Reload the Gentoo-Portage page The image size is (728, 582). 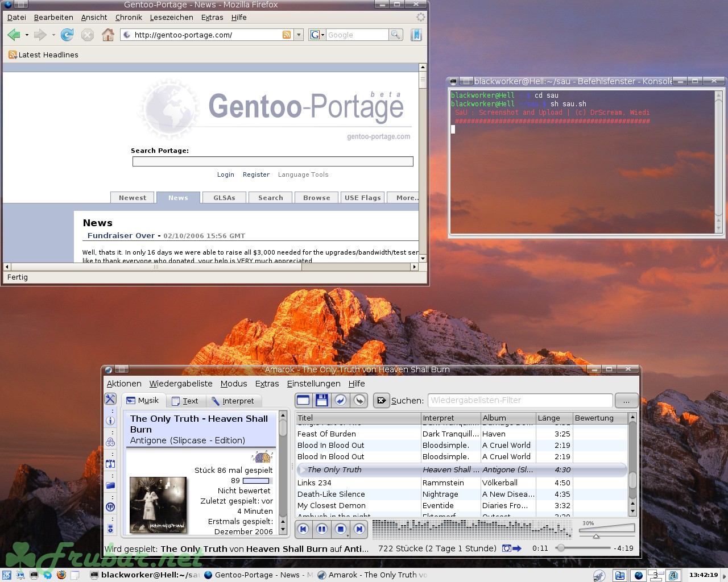pyautogui.click(x=67, y=35)
